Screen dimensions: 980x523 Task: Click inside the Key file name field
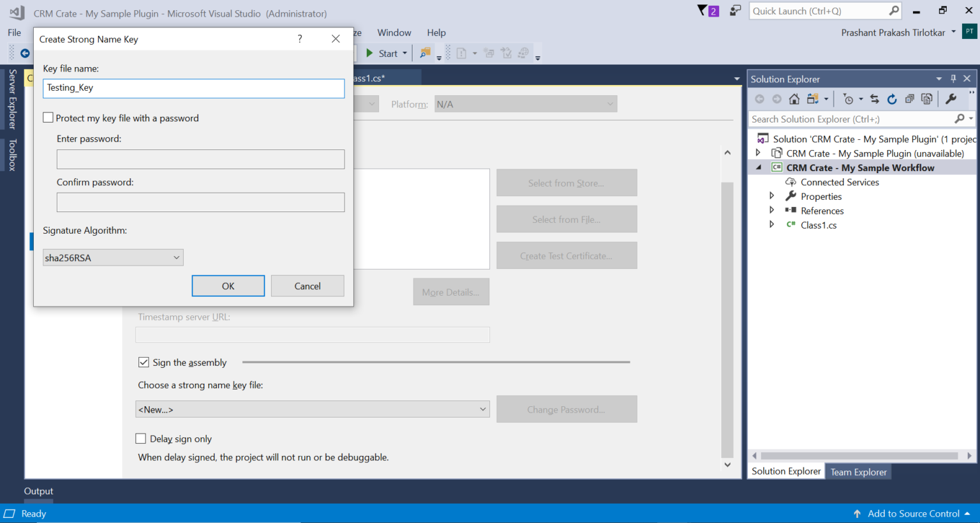(x=193, y=89)
